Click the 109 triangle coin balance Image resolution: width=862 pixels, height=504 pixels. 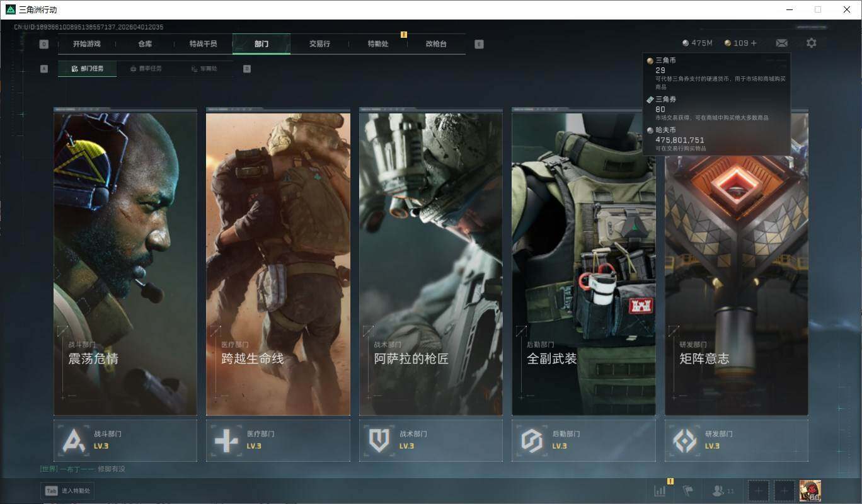[x=736, y=43]
